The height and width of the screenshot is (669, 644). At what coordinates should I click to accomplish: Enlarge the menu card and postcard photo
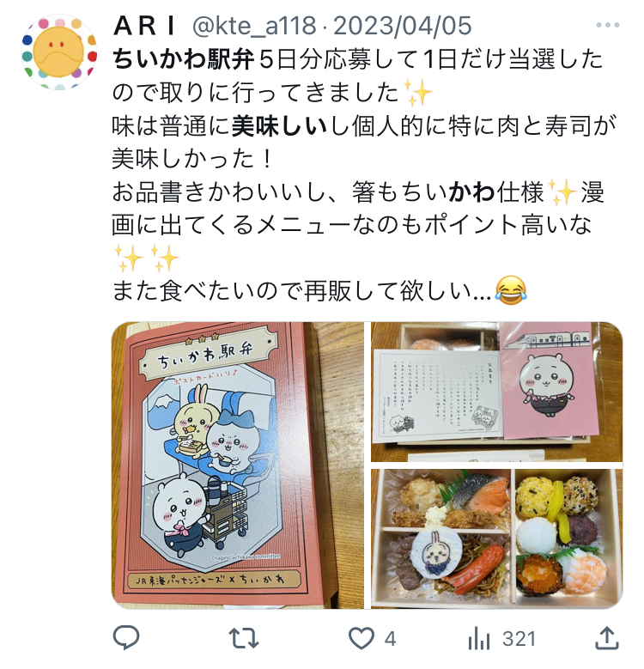(497, 392)
